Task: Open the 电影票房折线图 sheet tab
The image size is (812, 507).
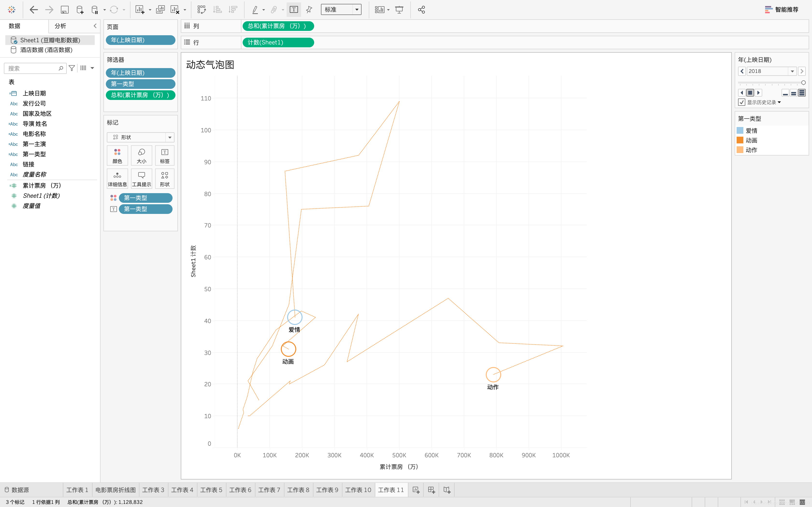Action: point(116,490)
